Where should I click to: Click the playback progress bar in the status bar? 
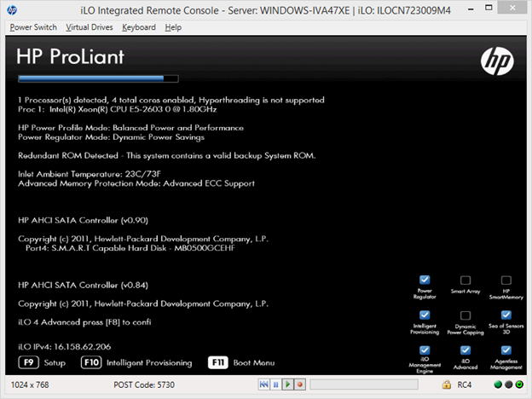[364, 385]
